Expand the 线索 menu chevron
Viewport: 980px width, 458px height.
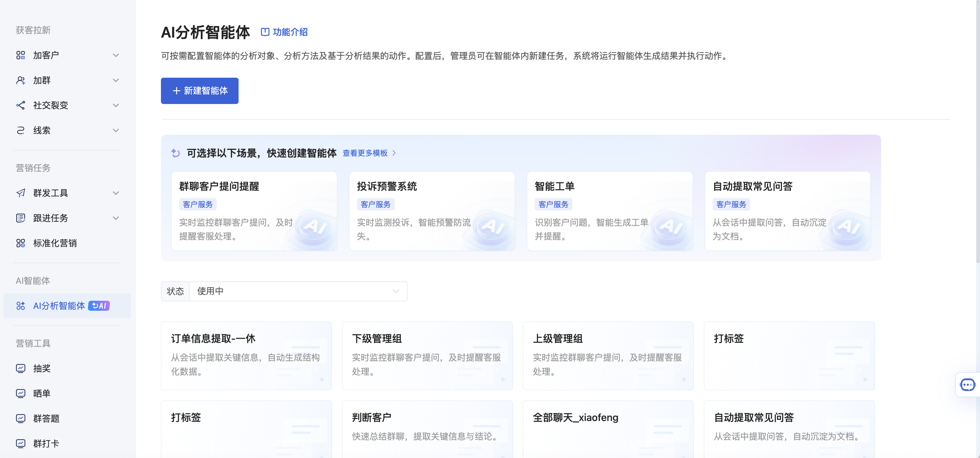tap(116, 130)
